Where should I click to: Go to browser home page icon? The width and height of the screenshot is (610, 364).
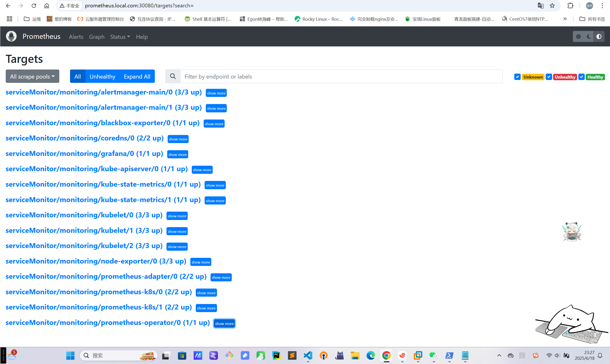click(47, 5)
